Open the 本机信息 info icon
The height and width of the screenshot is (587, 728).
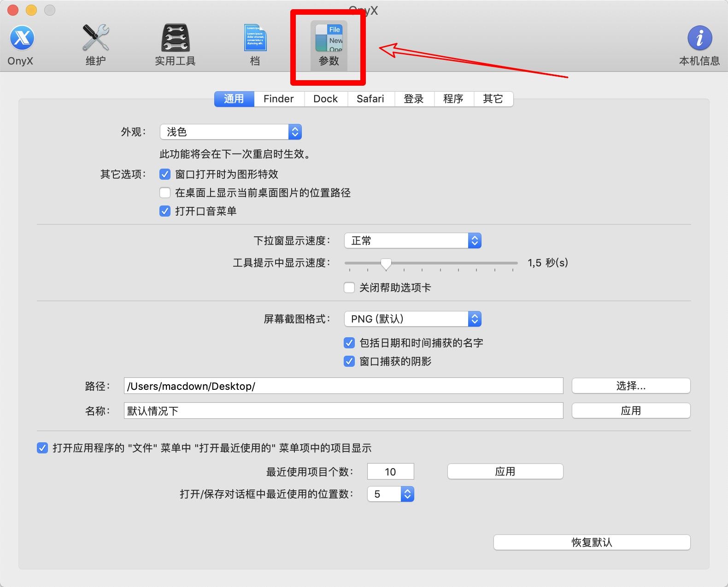pos(699,45)
